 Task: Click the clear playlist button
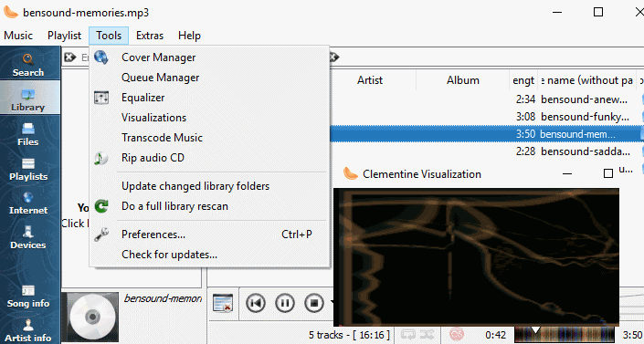click(223, 303)
